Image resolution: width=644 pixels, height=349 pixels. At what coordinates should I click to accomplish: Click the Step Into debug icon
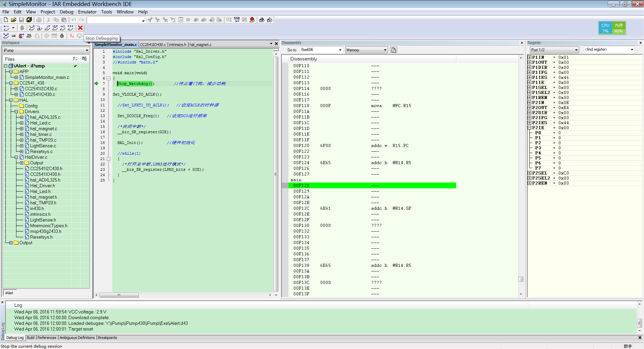pos(40,28)
